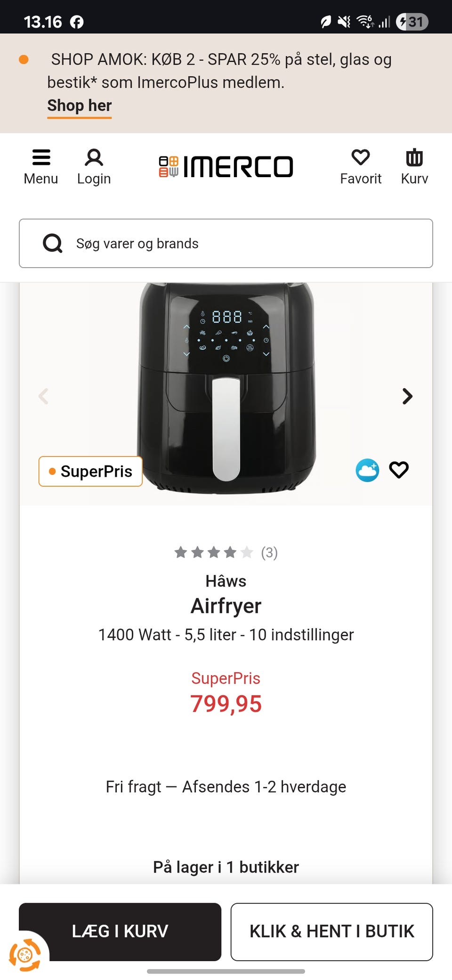Show next product image arrow

pos(407,396)
